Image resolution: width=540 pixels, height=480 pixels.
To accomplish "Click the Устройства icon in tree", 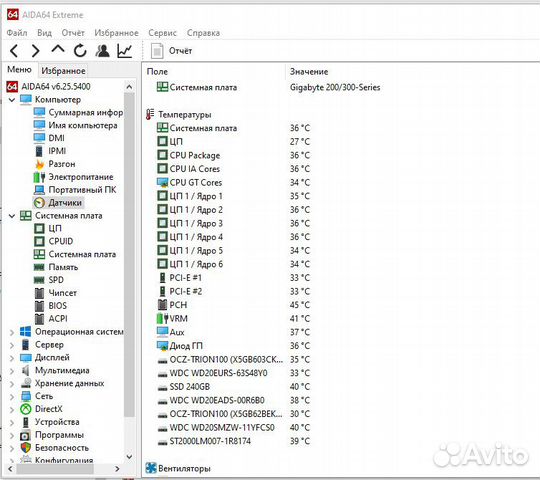I will point(26,422).
